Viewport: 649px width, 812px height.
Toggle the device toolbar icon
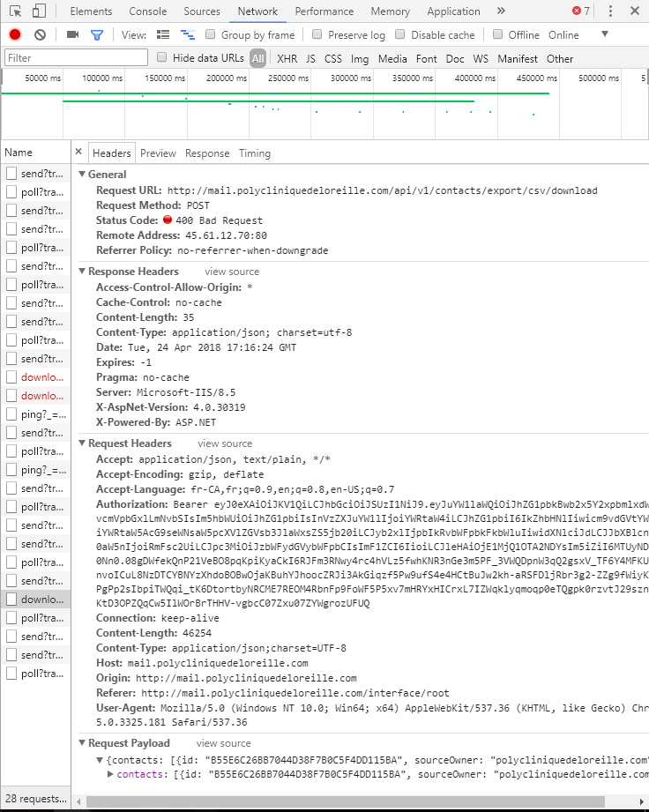39,11
